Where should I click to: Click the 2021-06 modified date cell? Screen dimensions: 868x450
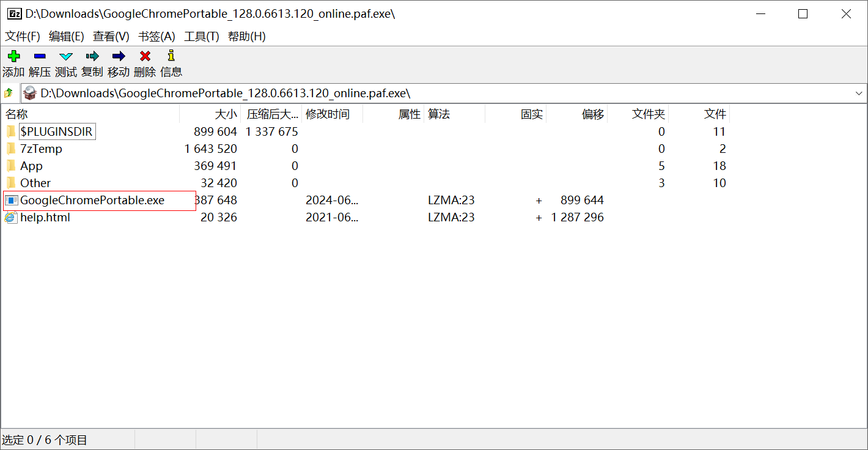point(332,217)
